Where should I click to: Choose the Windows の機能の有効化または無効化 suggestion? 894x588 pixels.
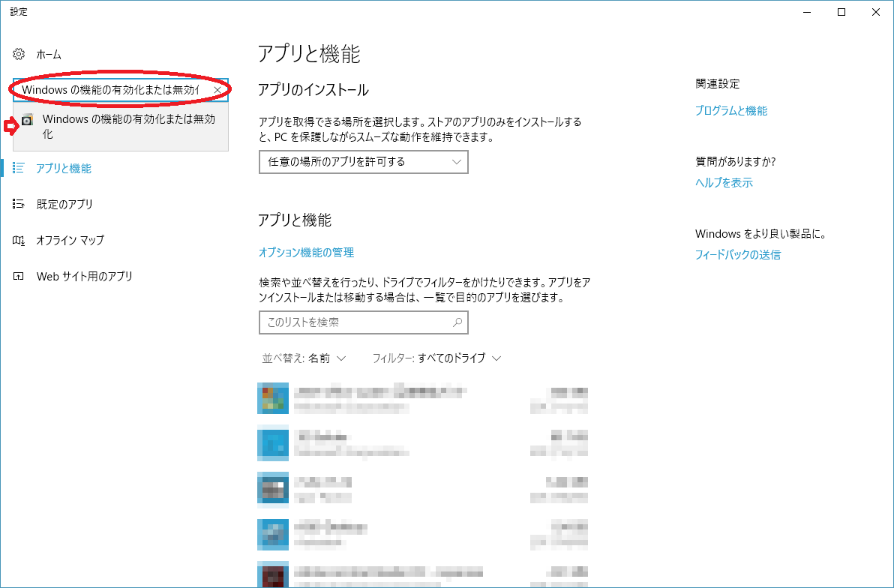(121, 127)
